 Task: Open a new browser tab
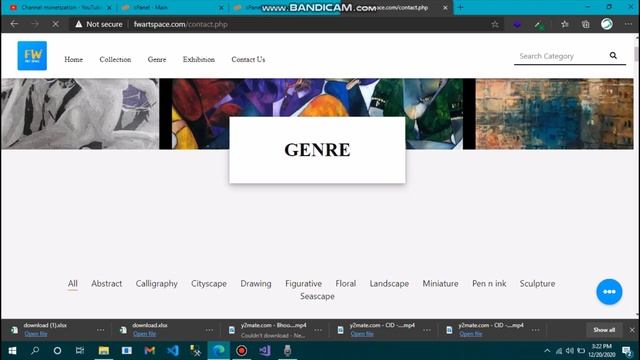pyautogui.click(x=460, y=7)
